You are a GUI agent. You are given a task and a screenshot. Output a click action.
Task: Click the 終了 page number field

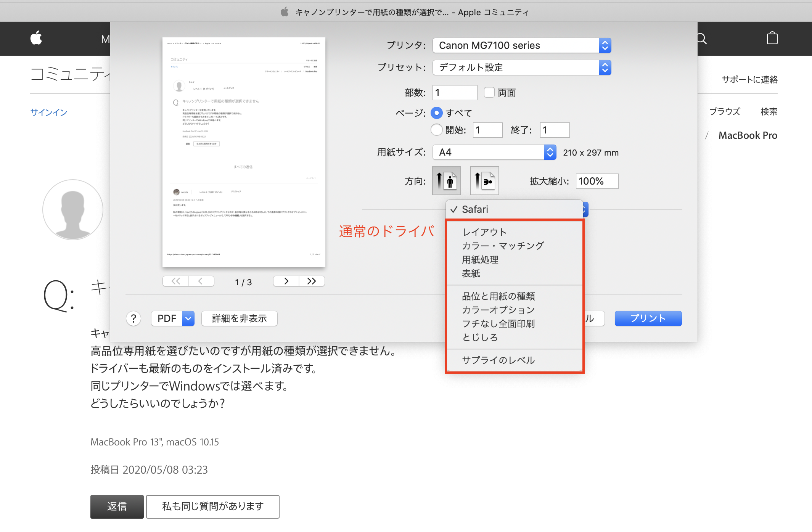(555, 130)
